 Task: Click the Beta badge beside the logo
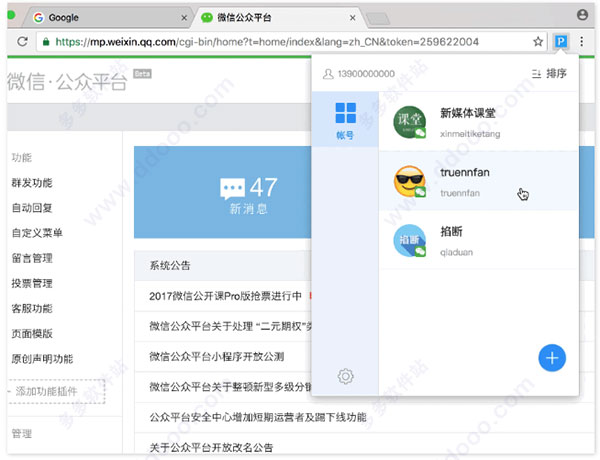point(142,73)
